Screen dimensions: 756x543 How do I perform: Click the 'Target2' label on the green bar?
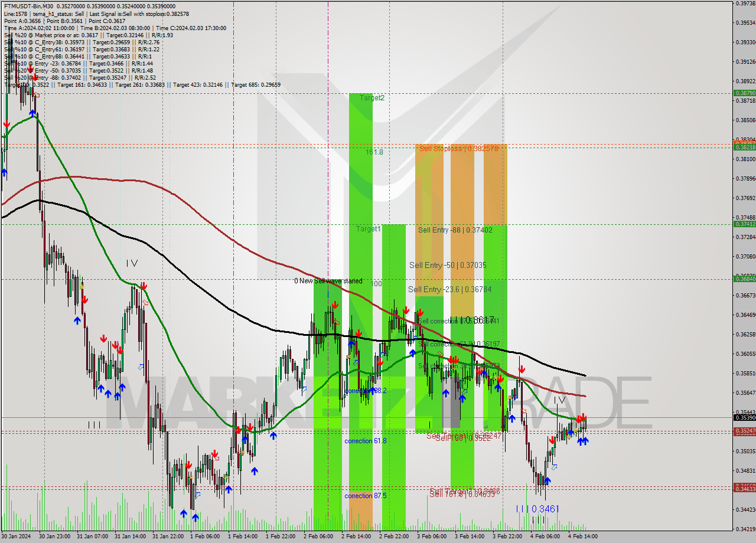372,98
